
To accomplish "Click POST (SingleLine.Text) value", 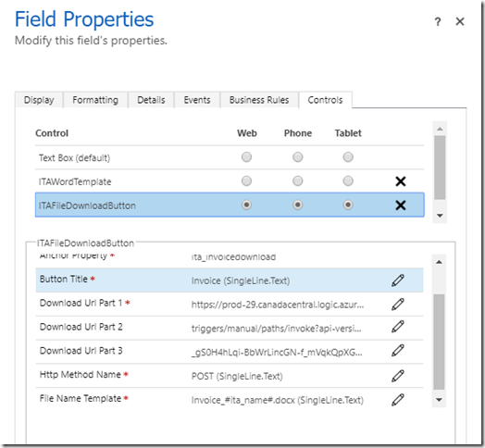I will tap(237, 376).
